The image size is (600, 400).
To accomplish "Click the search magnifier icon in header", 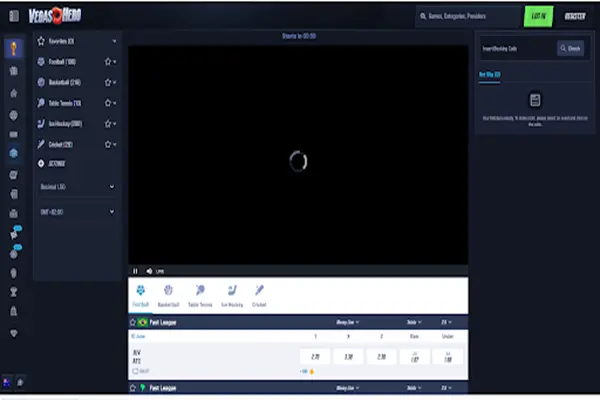I will [423, 16].
